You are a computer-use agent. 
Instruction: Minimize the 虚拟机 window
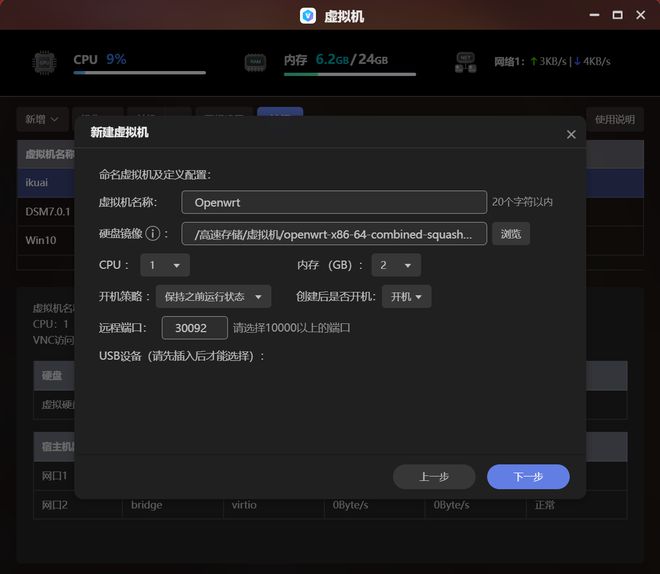pos(594,15)
